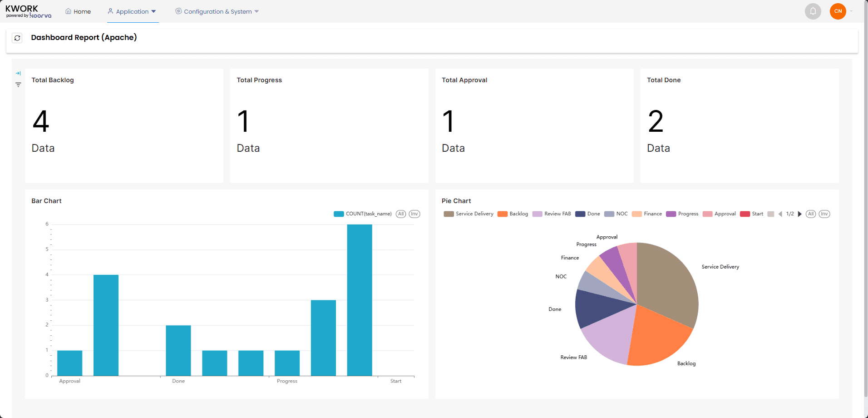The image size is (868, 418).
Task: Go to the Home menu
Action: pos(78,11)
